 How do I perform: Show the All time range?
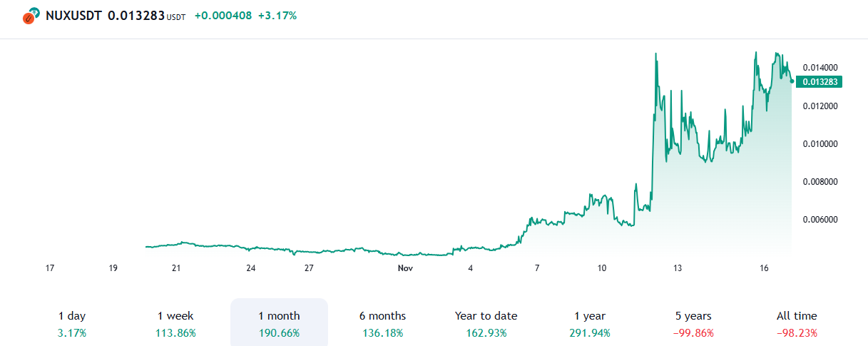click(797, 323)
